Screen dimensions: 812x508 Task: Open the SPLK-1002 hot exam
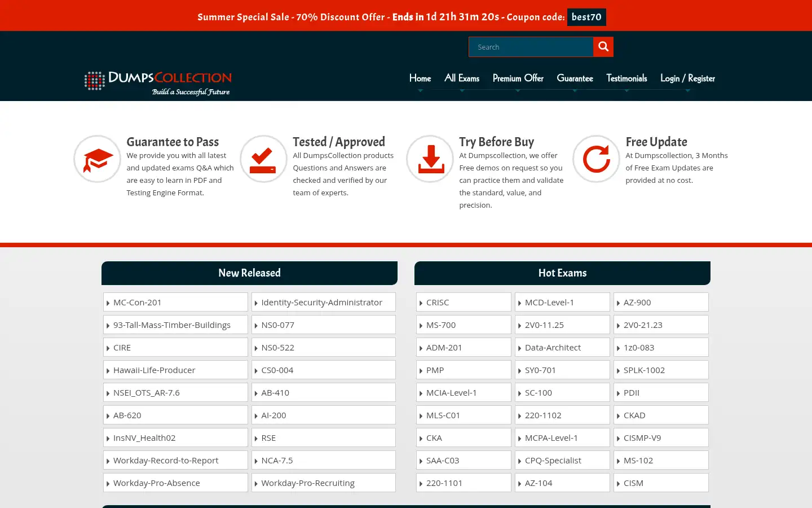661,370
